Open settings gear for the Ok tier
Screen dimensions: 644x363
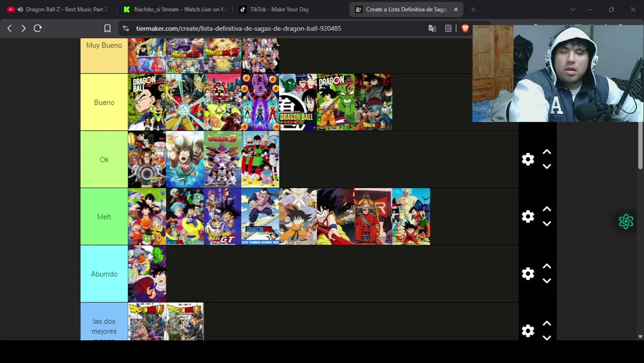(528, 159)
